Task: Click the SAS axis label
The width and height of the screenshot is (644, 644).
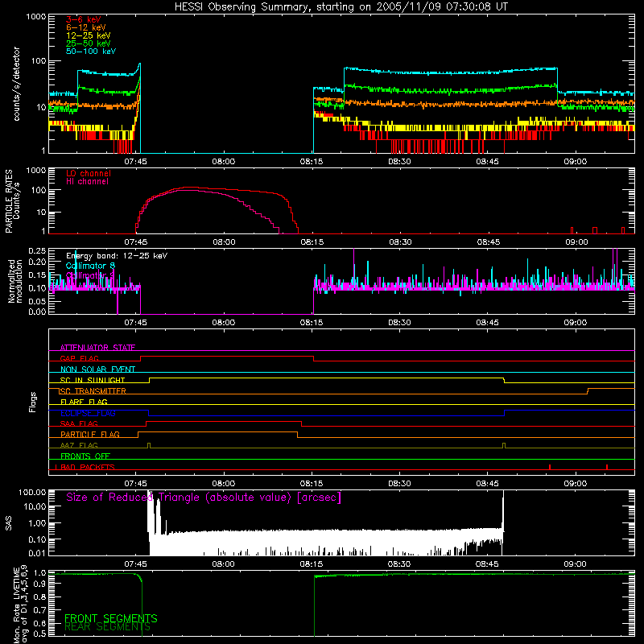Action: [x=8, y=523]
